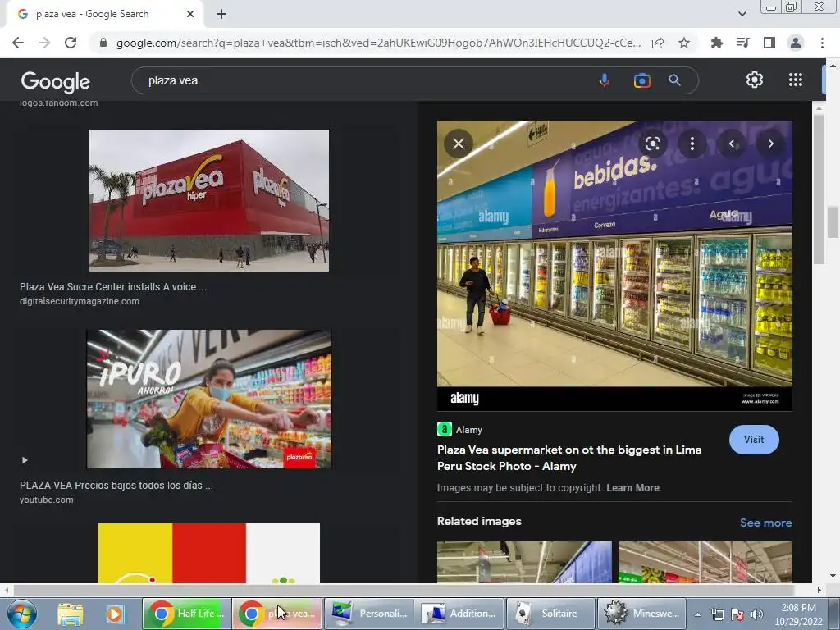
Task: Toggle the browser side panel
Action: 769,43
